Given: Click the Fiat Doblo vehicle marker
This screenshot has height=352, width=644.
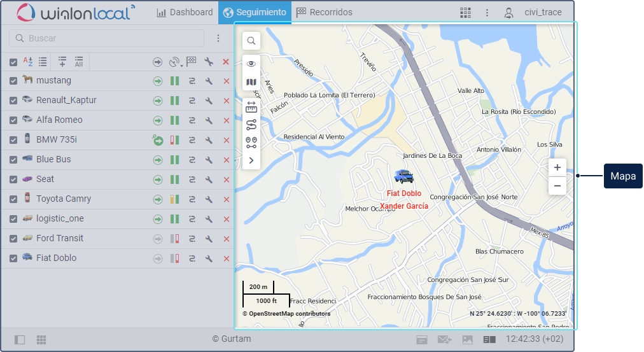Looking at the screenshot, I should (403, 177).
